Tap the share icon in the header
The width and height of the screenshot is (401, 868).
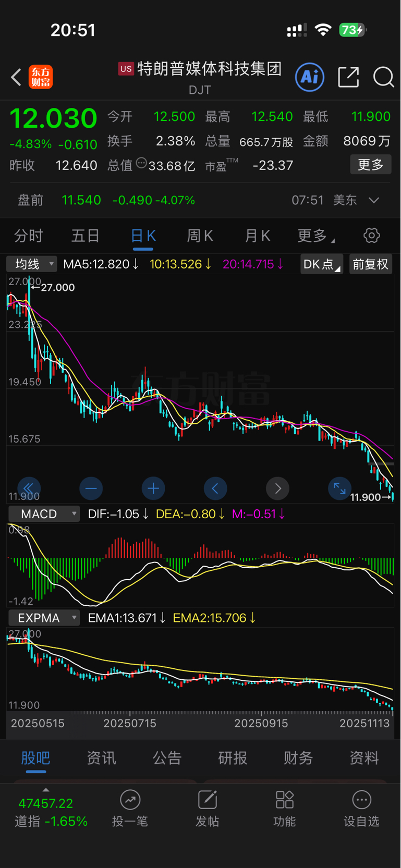pos(348,77)
